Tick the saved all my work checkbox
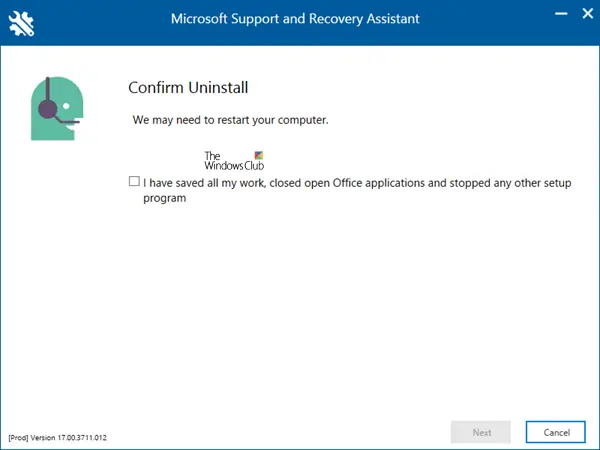Image resolution: width=600 pixels, height=450 pixels. point(134,182)
